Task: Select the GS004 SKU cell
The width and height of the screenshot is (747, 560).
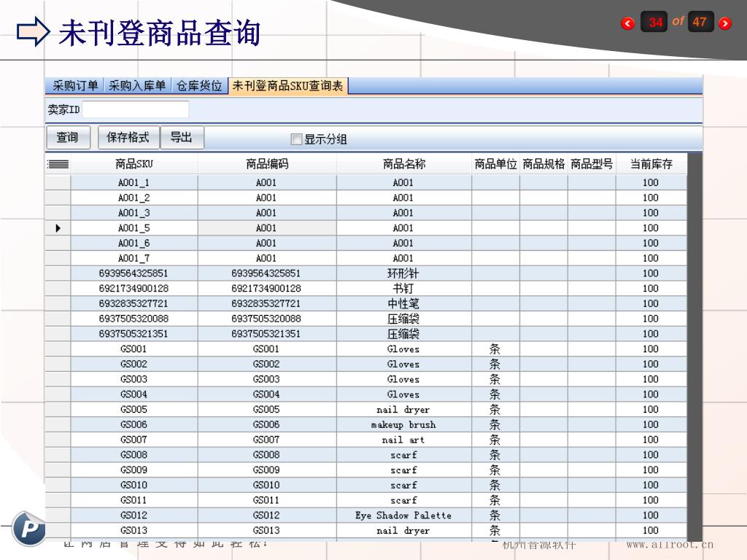Action: point(134,394)
